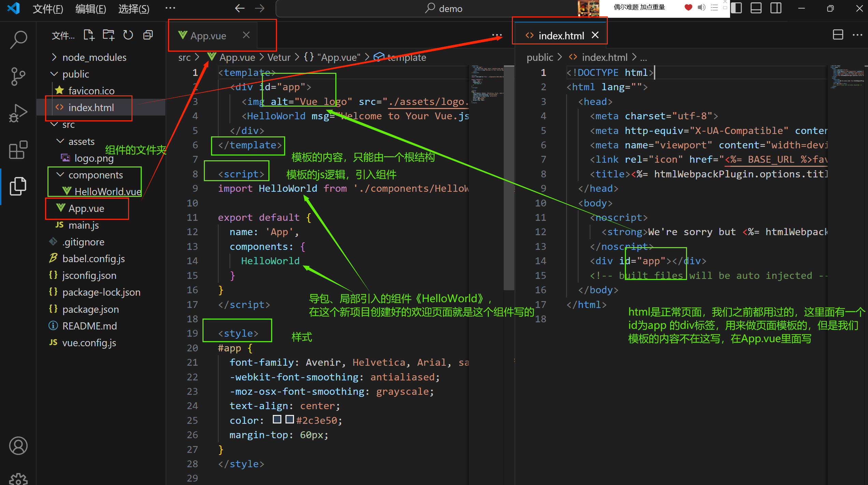
Task: Click the demo command center search box
Action: [x=444, y=9]
